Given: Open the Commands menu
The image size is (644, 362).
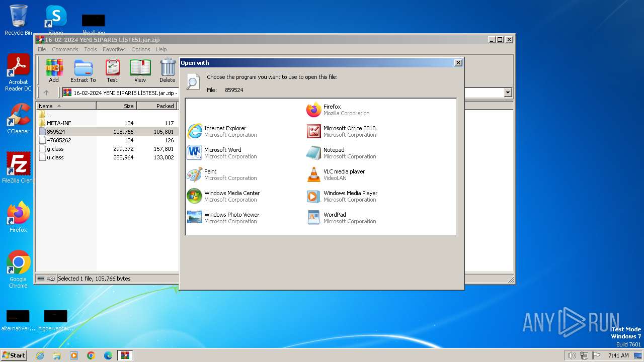Looking at the screenshot, I should [x=65, y=49].
